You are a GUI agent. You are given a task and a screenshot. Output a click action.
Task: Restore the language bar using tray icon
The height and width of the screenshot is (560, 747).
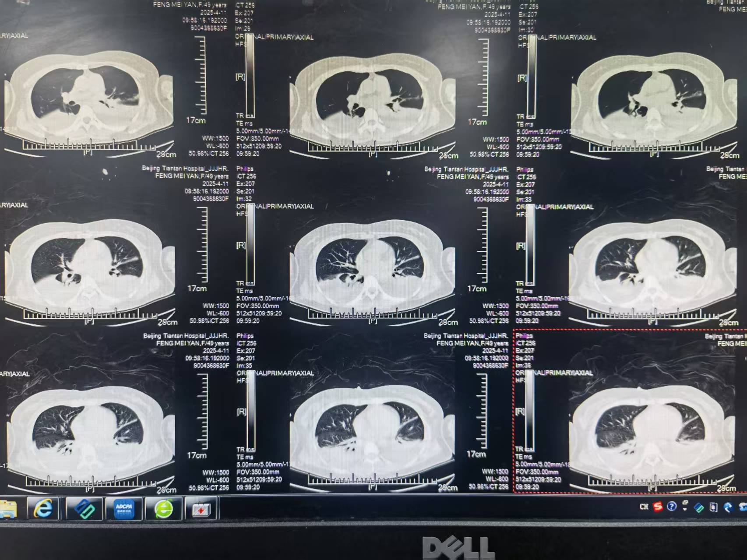point(685,503)
